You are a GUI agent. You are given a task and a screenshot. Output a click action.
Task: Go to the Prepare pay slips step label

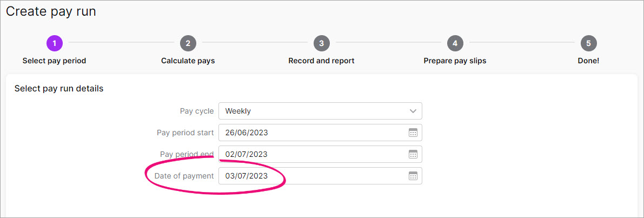[455, 61]
